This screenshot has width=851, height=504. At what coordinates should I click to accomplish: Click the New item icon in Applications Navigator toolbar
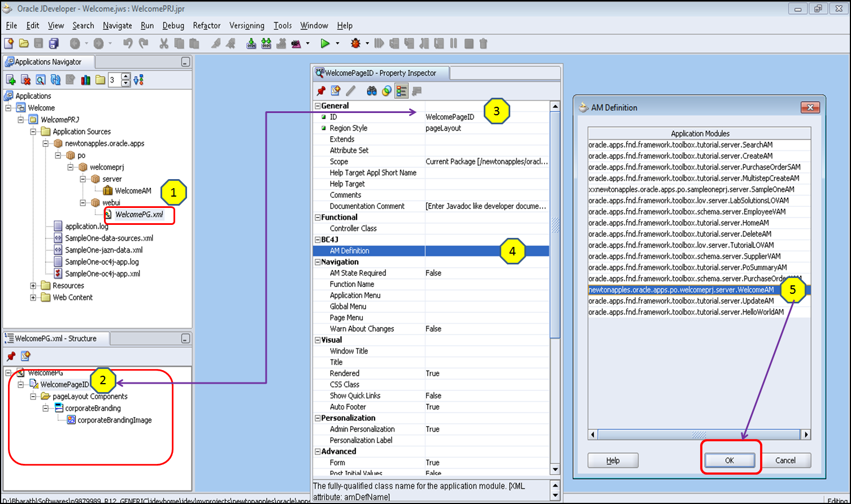[x=11, y=80]
